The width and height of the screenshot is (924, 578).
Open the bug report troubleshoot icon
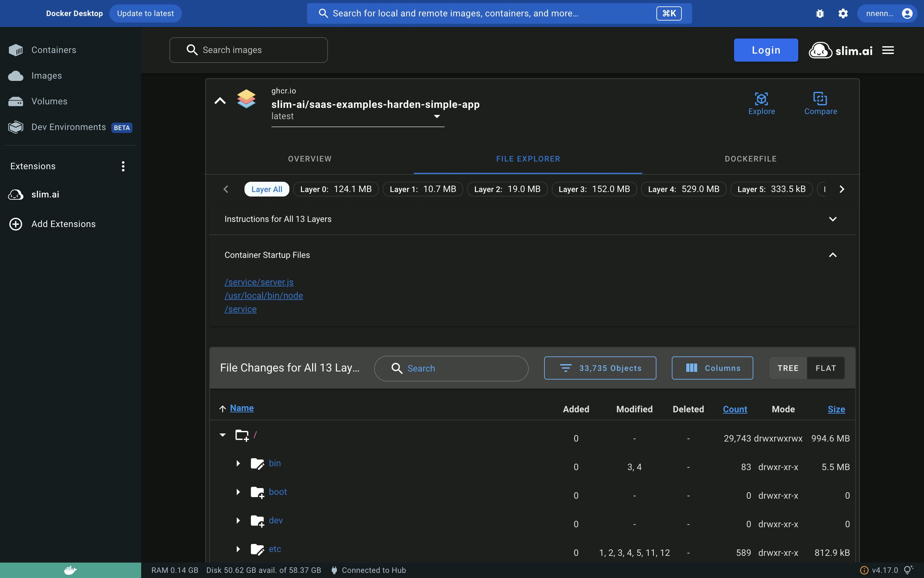(x=820, y=13)
